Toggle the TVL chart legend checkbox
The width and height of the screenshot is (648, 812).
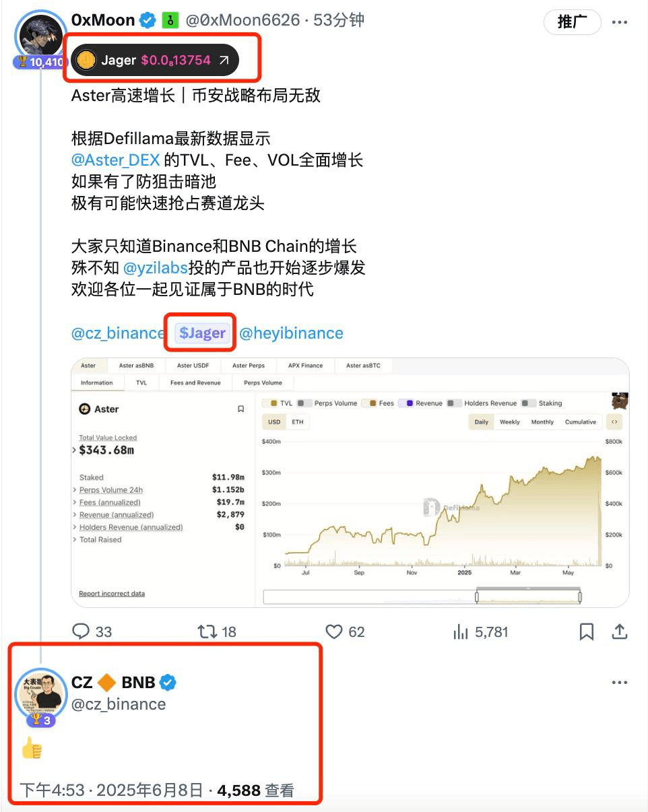click(x=274, y=403)
